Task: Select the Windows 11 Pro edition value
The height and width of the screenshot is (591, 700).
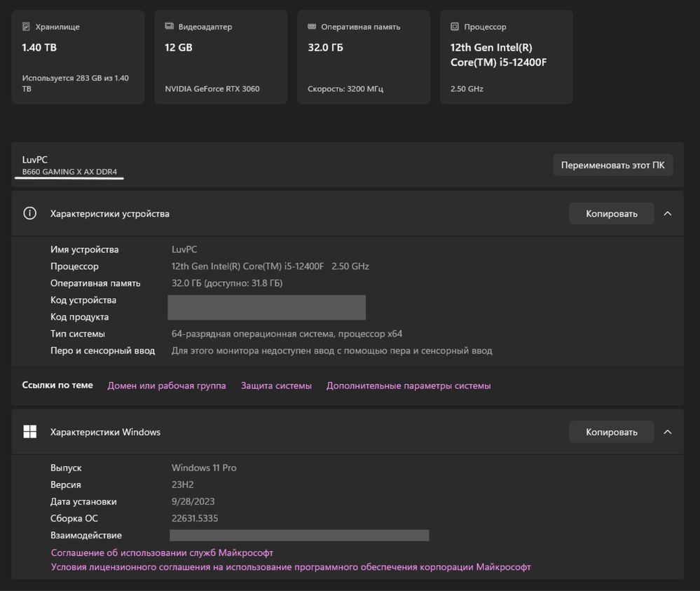Action: (x=204, y=468)
